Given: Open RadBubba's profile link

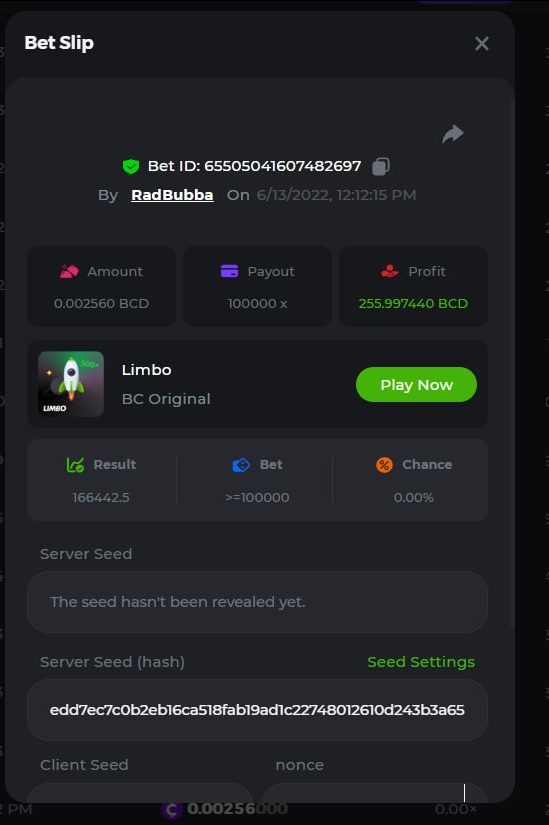Looking at the screenshot, I should [x=172, y=195].
